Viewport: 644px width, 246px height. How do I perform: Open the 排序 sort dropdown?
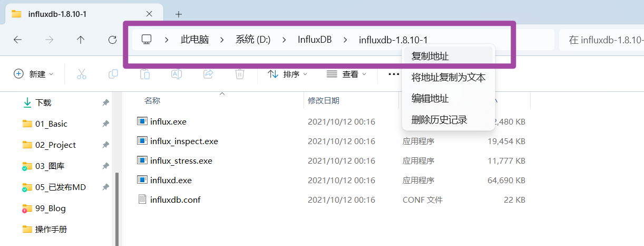[288, 74]
